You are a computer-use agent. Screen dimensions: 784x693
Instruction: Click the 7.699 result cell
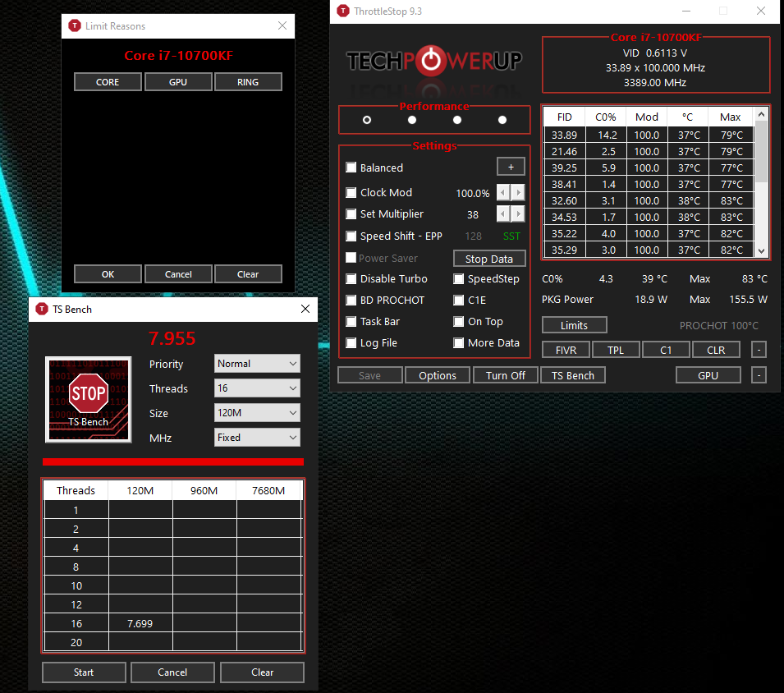[x=140, y=623]
